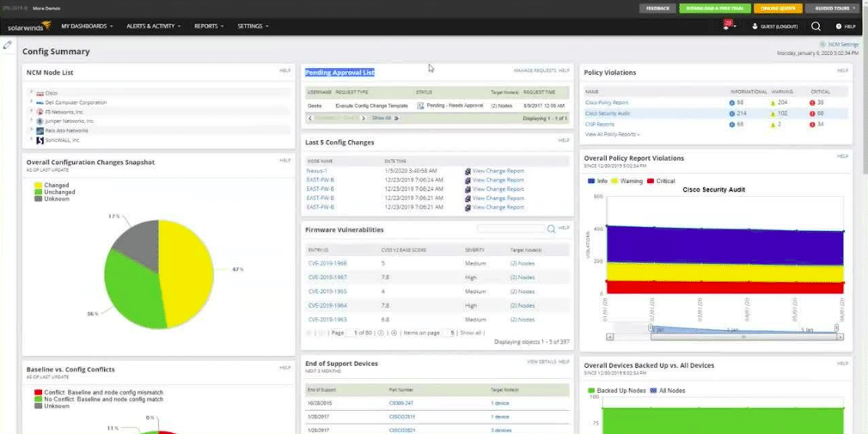
Task: Open CVE-2019-1968 entry
Action: [x=327, y=264]
